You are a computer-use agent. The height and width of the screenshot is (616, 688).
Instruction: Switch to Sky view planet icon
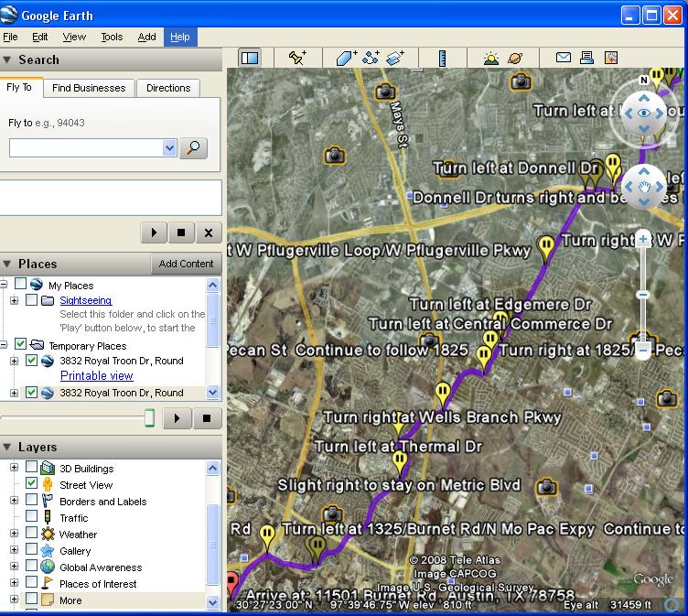coord(516,58)
